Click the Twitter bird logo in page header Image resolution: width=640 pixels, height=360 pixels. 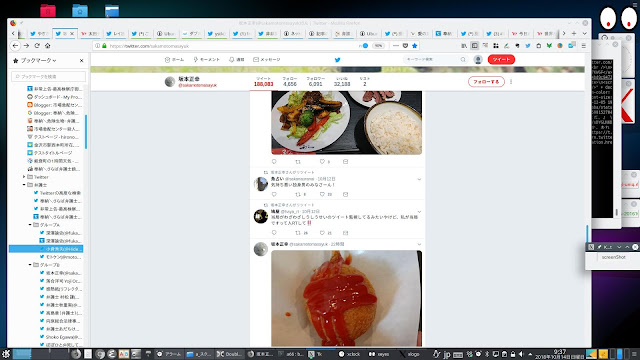[x=338, y=60]
